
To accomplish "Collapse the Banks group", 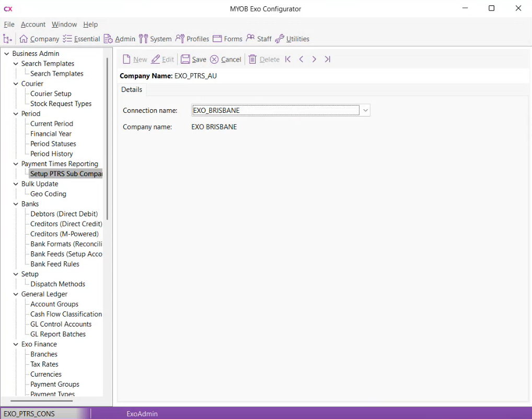I will 16,204.
